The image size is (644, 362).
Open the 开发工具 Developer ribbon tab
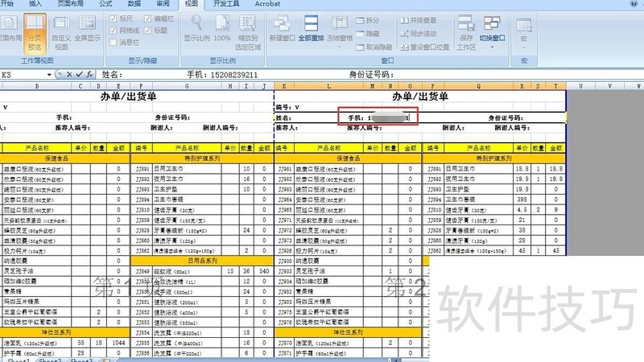(x=226, y=4)
